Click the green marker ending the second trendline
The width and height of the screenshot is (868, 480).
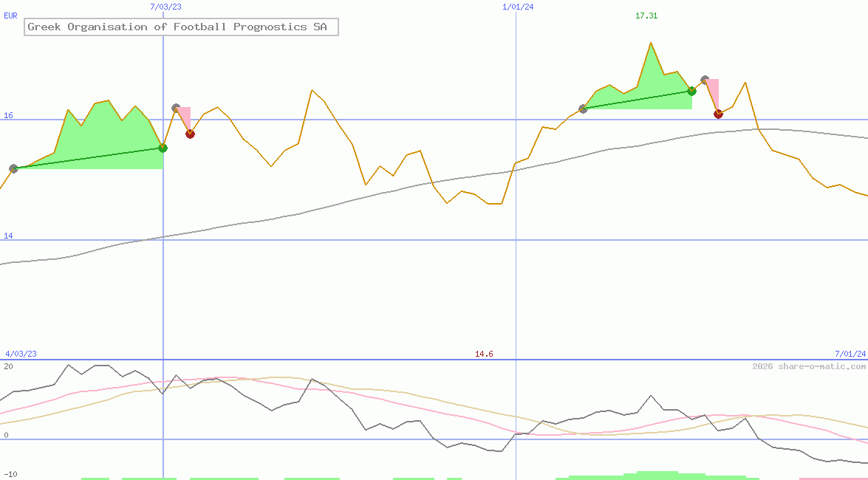(692, 91)
